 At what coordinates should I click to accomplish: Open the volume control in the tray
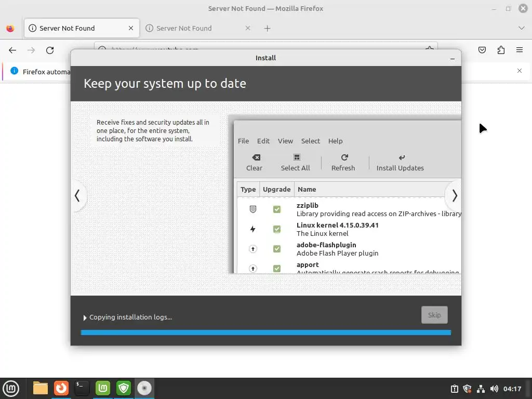click(494, 389)
